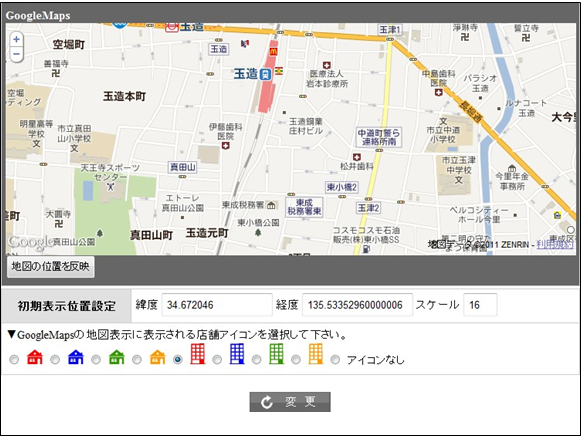The width and height of the screenshot is (582, 439).
Task: Focus the 緯度 latitude input field
Action: coord(217,305)
